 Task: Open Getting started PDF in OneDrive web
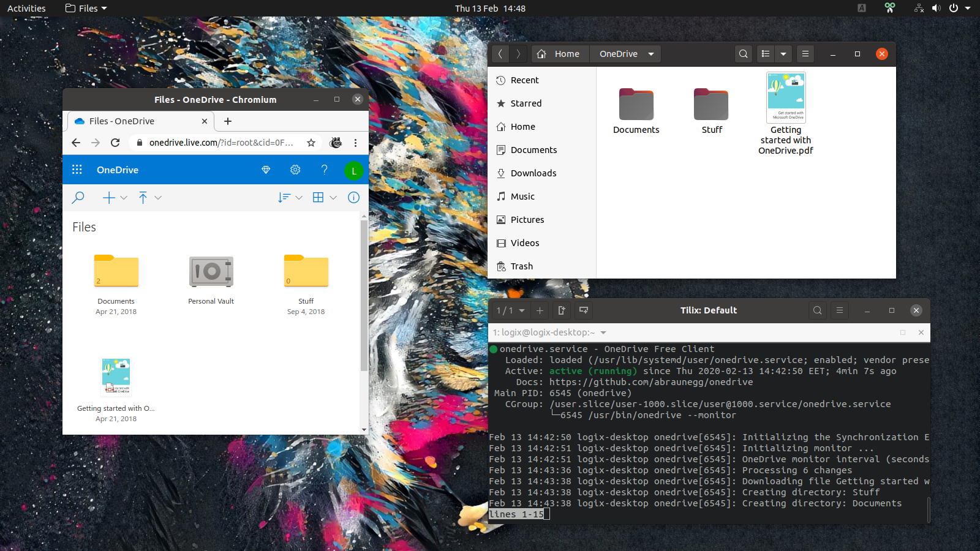click(116, 377)
